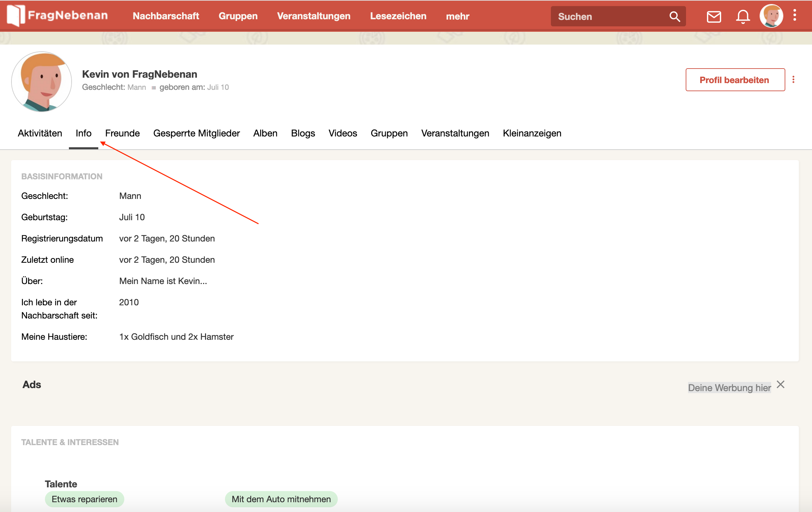The width and height of the screenshot is (812, 512).
Task: Click the search magnifier icon
Action: tap(675, 16)
